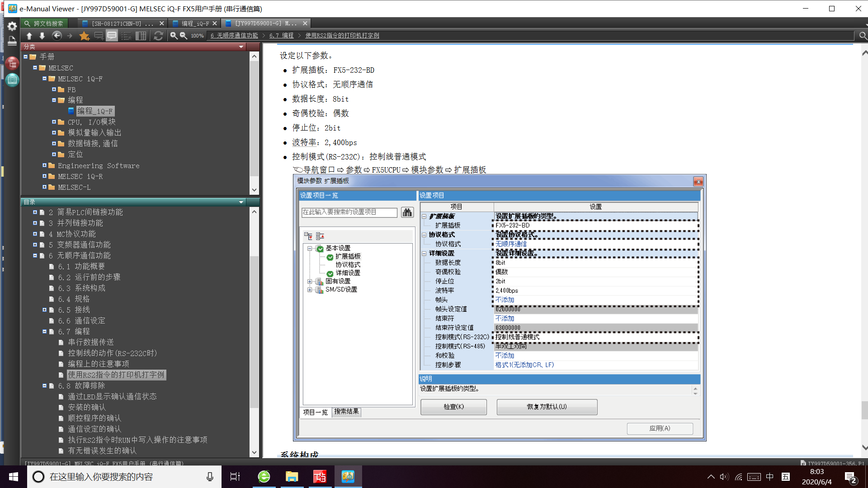The width and height of the screenshot is (868, 488).
Task: Expand the CPU, I/O模块 folder
Action: [54, 122]
